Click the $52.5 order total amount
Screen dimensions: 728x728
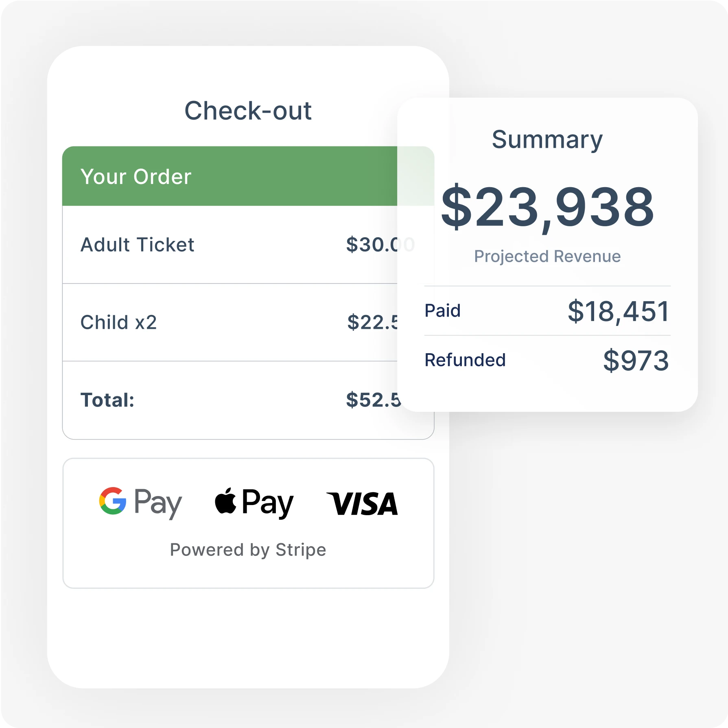click(372, 400)
